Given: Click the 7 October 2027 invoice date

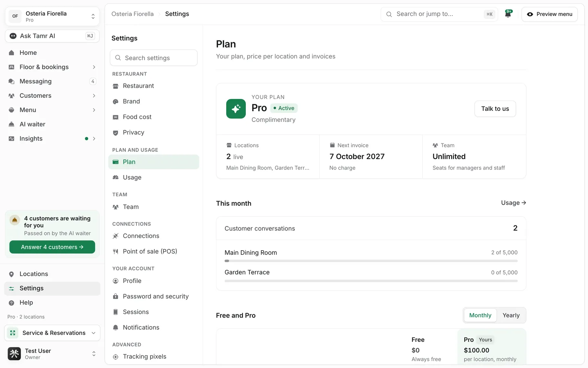Looking at the screenshot, I should [357, 157].
